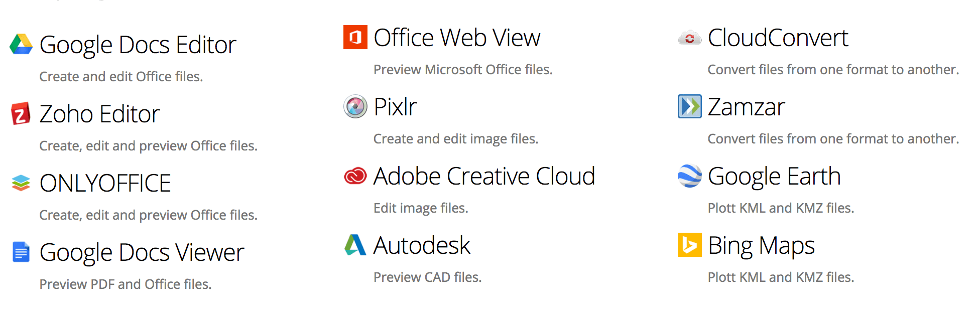Select the Google Earth heading
The height and width of the screenshot is (322, 980).
(774, 176)
